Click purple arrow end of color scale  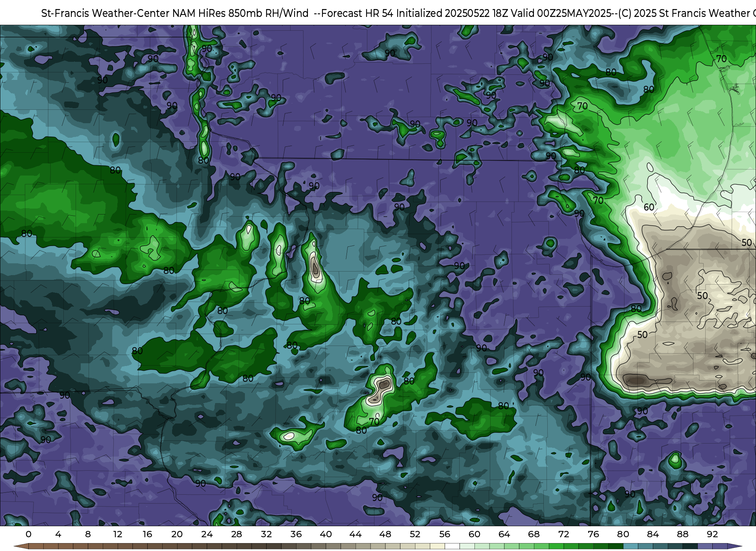click(x=735, y=547)
